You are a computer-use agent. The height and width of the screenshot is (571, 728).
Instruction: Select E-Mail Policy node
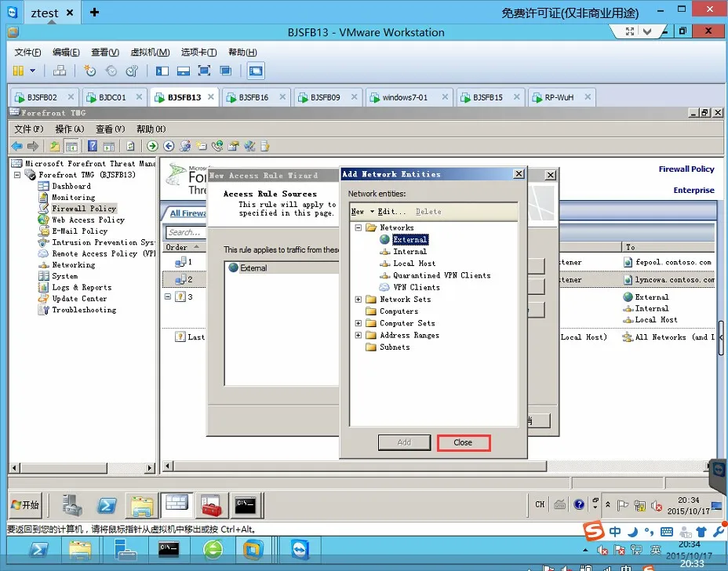[79, 231]
